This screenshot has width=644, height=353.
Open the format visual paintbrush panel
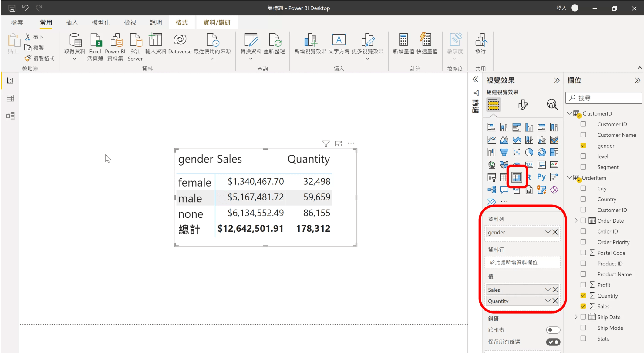524,105
